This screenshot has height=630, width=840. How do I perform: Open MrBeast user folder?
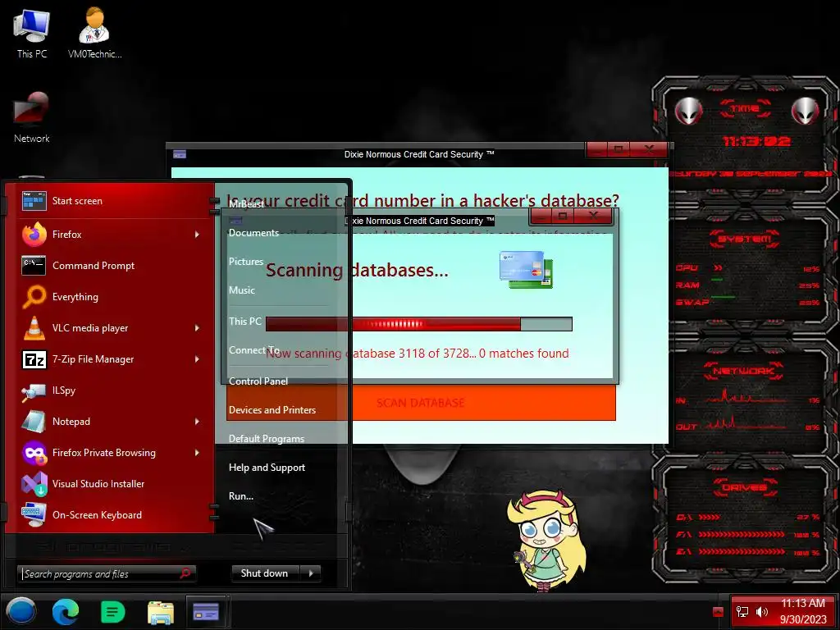(246, 204)
